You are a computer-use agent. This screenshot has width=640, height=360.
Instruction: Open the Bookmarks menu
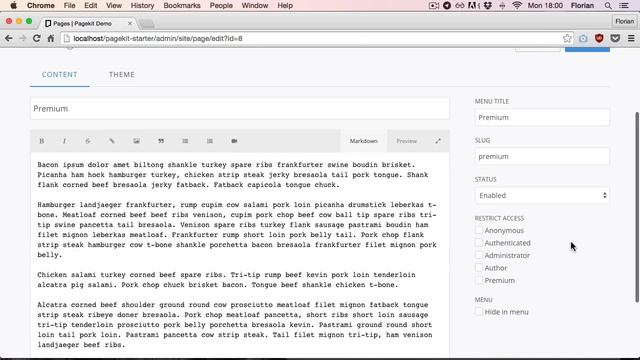pos(182,6)
